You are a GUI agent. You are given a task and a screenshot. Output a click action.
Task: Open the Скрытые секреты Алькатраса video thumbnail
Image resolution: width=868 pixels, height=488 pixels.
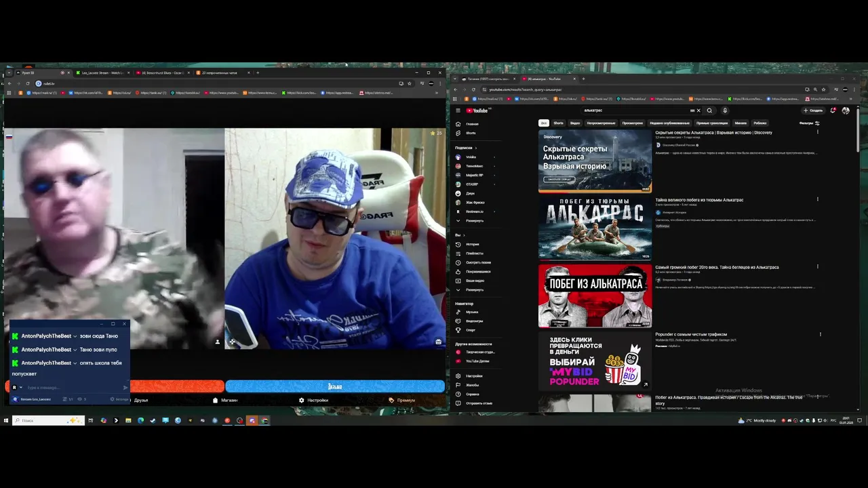595,161
